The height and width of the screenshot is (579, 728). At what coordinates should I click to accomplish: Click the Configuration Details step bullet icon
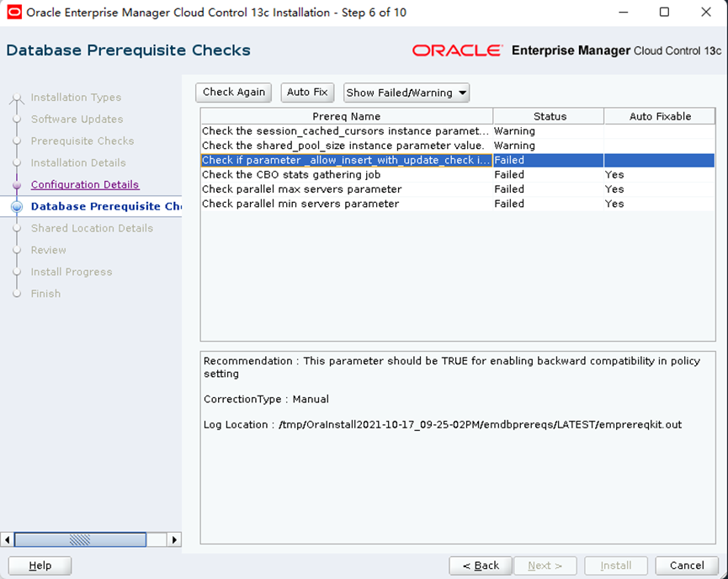(17, 185)
